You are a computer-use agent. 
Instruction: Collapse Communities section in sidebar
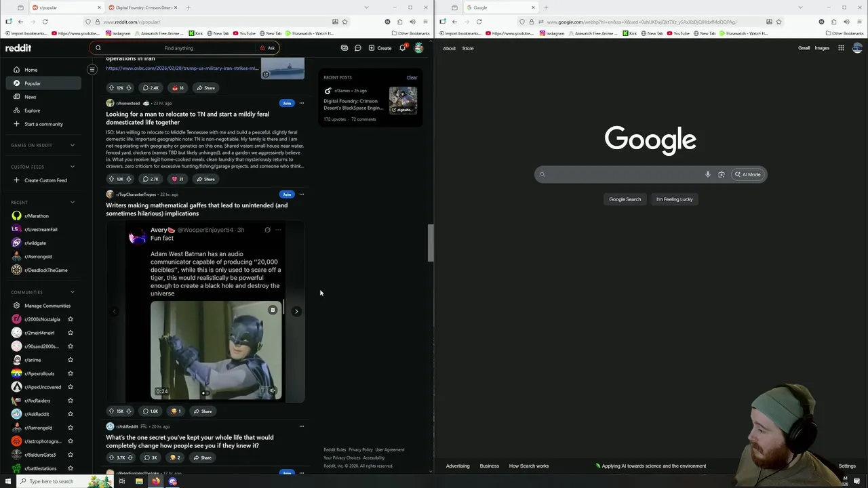click(x=73, y=292)
